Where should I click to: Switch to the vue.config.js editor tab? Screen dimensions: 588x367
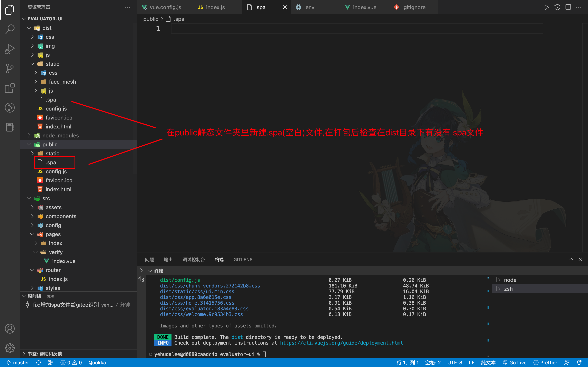pos(165,7)
